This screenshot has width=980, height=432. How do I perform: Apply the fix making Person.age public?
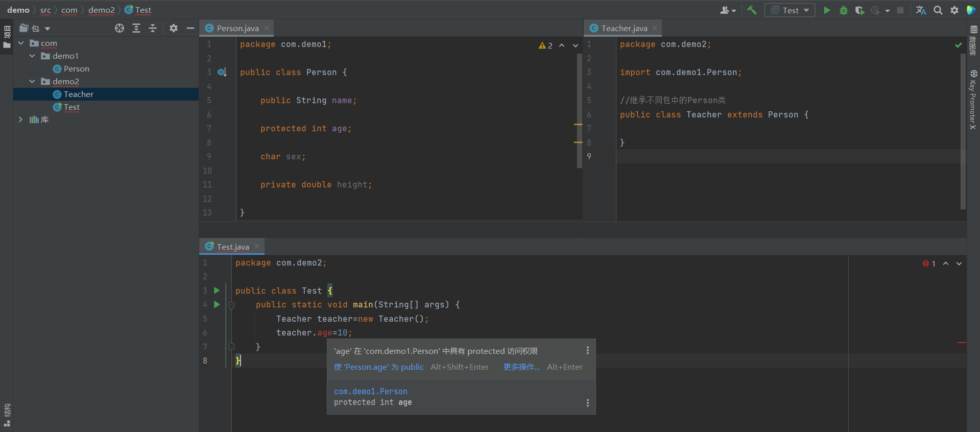click(378, 367)
